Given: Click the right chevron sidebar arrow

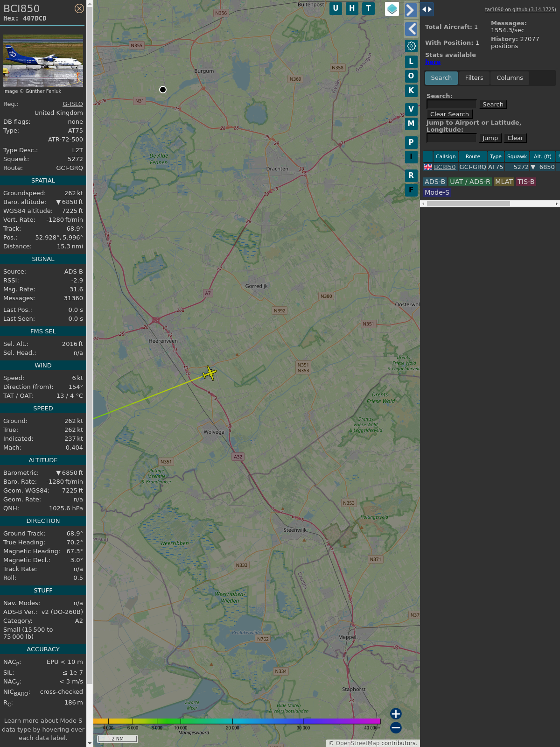Looking at the screenshot, I should point(411,10).
